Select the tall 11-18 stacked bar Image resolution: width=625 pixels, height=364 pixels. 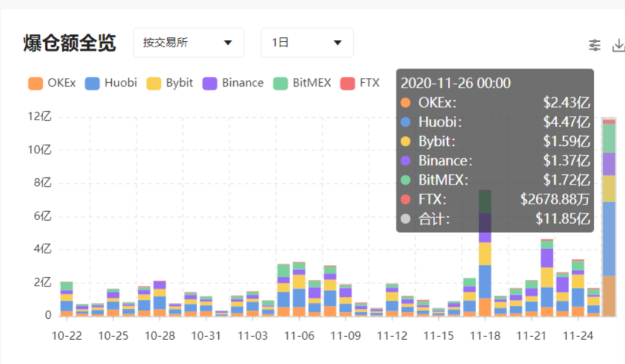point(485,253)
